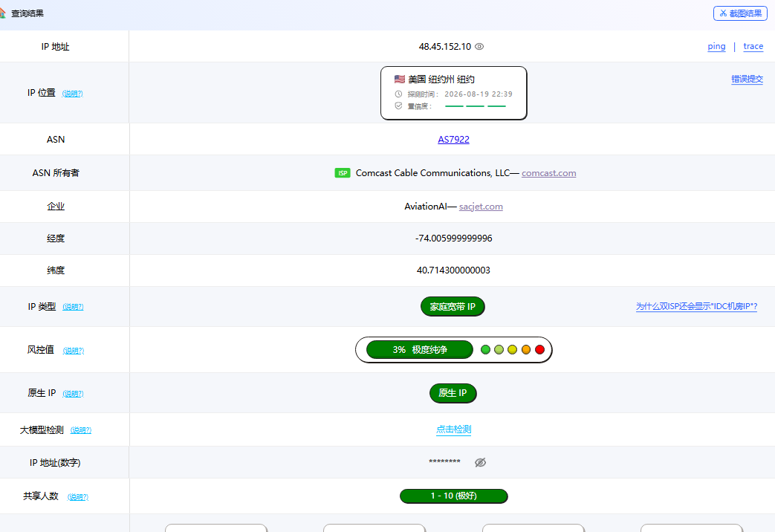775x532 pixels.
Task: Click the probe time 2026-08-19 22:39
Action: pyautogui.click(x=478, y=94)
